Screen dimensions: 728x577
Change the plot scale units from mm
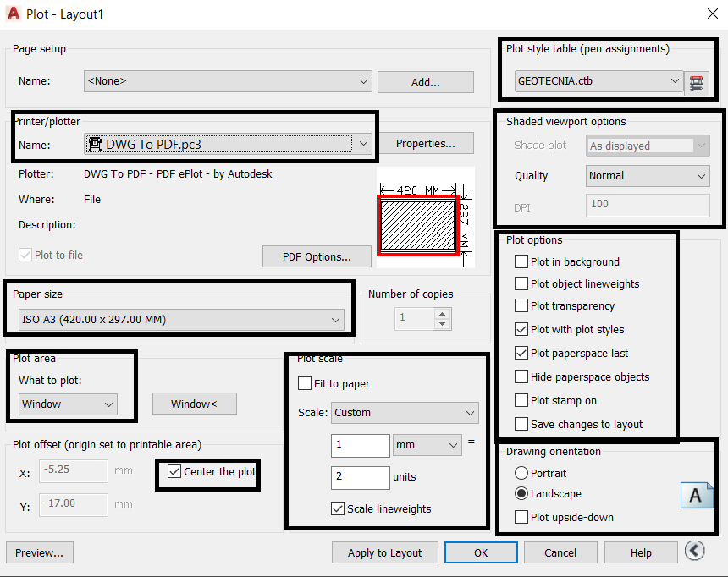coord(427,445)
